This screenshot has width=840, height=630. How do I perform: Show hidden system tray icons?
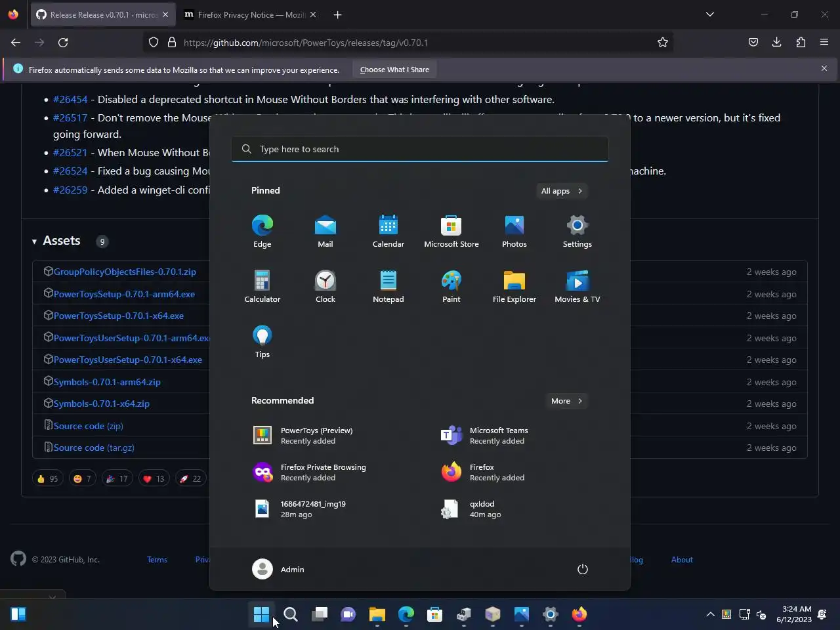pos(710,614)
